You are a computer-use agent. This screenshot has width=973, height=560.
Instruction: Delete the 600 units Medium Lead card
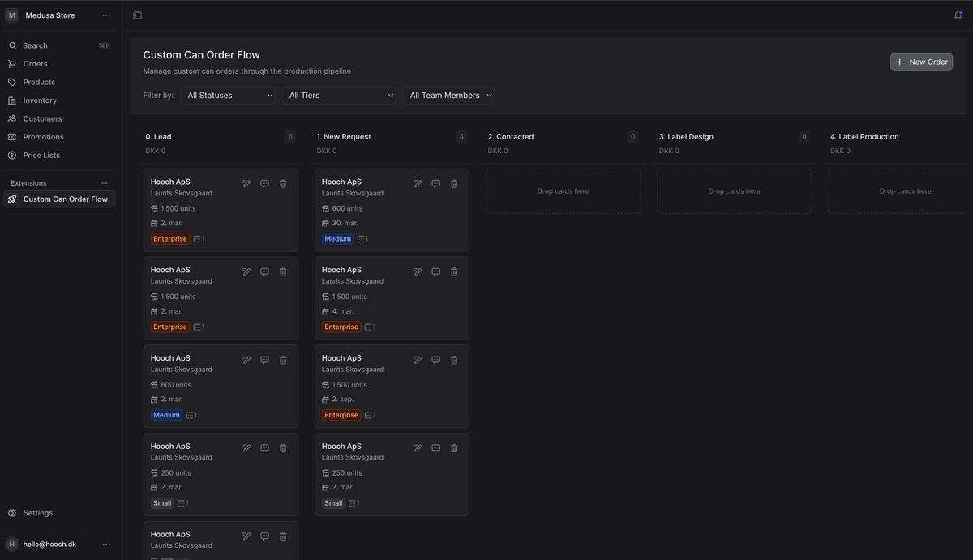point(283,360)
